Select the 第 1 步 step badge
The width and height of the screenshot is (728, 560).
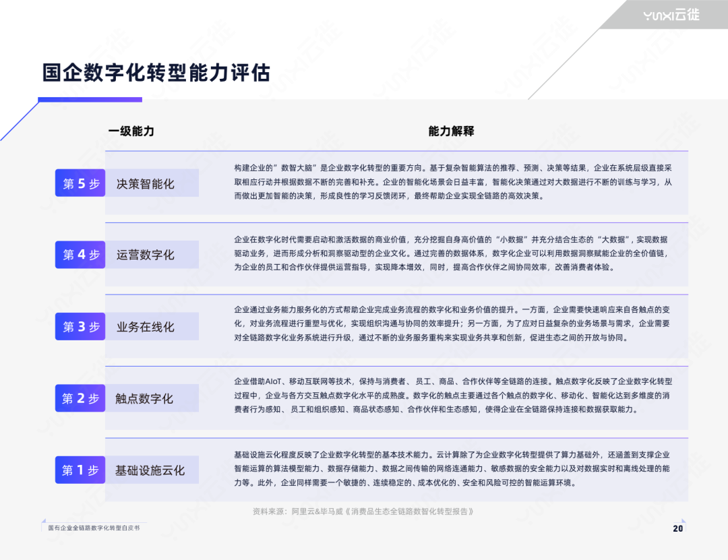(x=80, y=470)
